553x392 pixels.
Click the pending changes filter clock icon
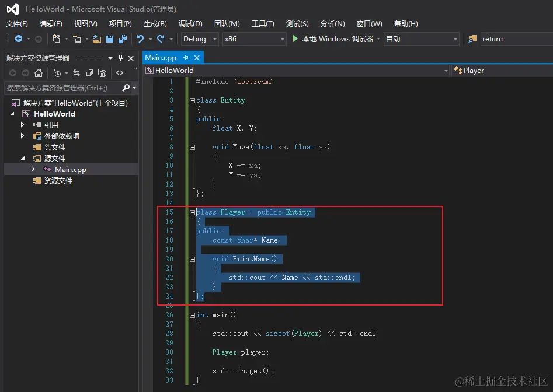(57, 73)
